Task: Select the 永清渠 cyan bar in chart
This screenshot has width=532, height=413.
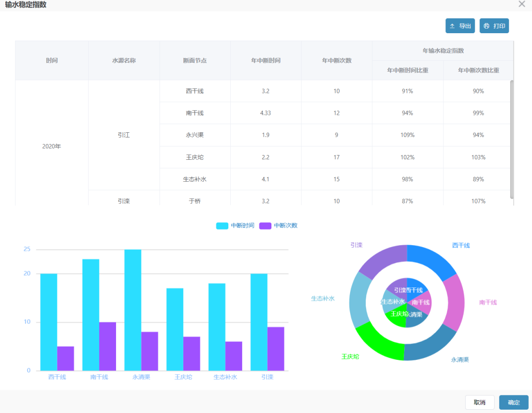Action: (133, 310)
